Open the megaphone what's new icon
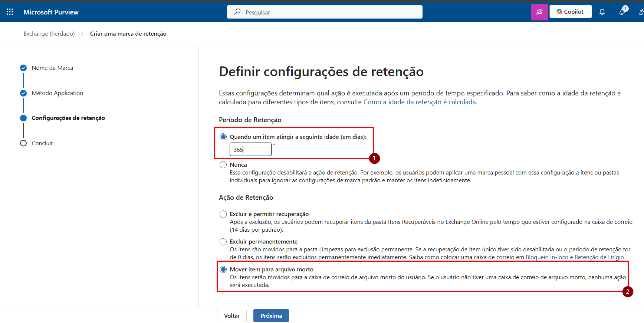644x323 pixels. (622, 12)
